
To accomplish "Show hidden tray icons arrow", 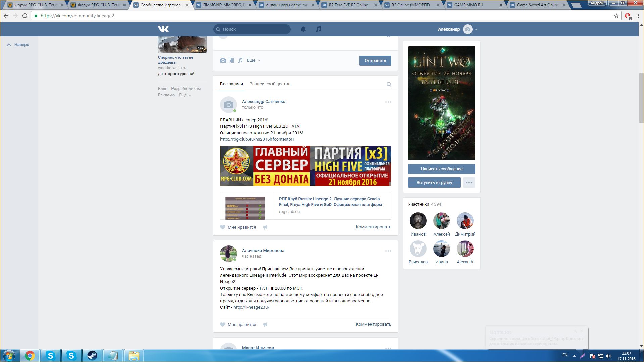I will pos(574,356).
